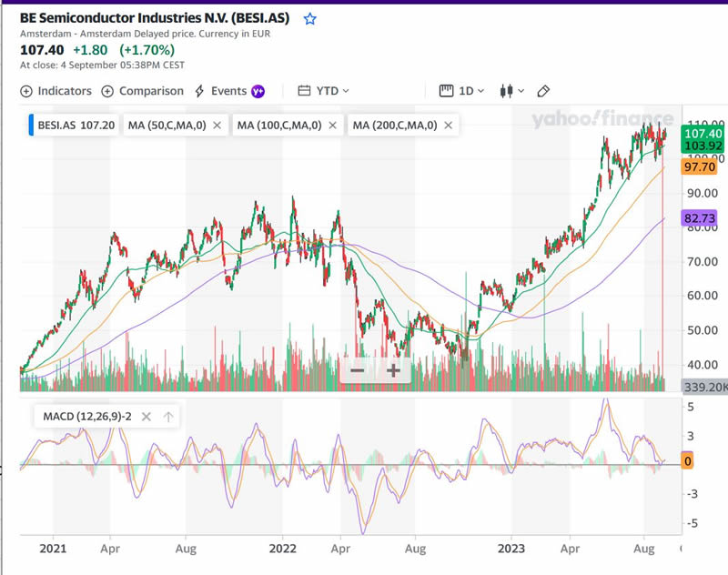Remove the MA 200 indicator

coord(448,126)
